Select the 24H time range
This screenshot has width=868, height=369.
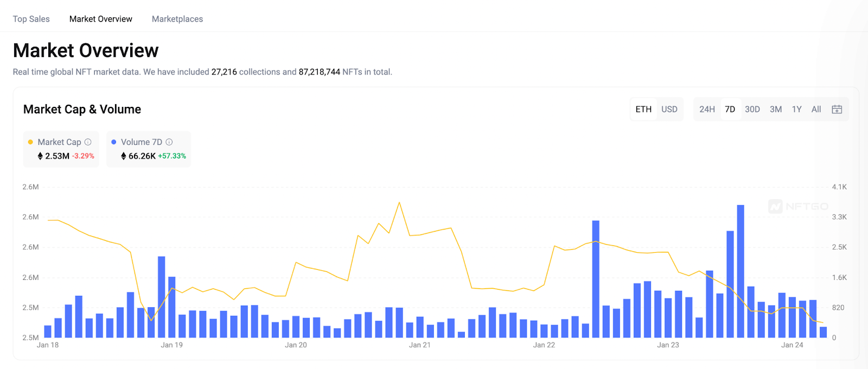[707, 109]
